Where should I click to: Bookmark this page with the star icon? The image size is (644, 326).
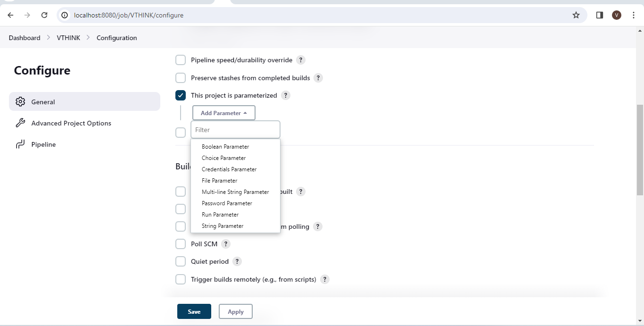coord(576,15)
